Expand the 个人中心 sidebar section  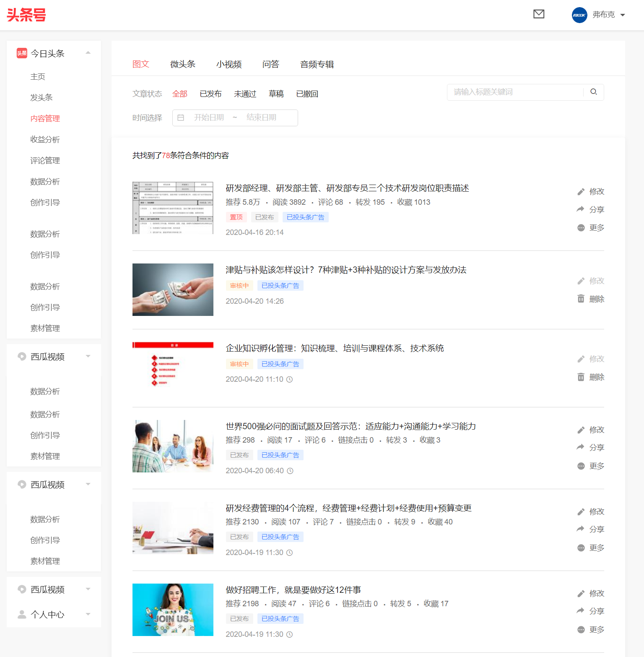click(x=88, y=614)
